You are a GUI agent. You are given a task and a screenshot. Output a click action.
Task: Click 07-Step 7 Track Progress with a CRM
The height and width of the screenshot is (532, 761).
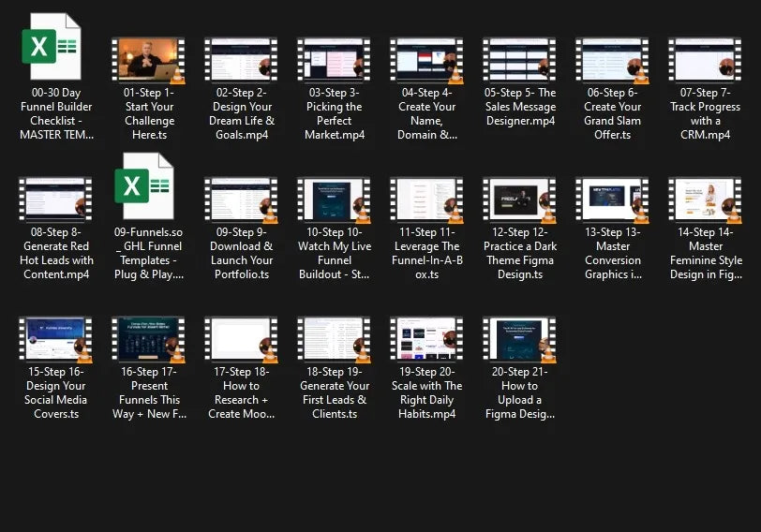point(706,61)
